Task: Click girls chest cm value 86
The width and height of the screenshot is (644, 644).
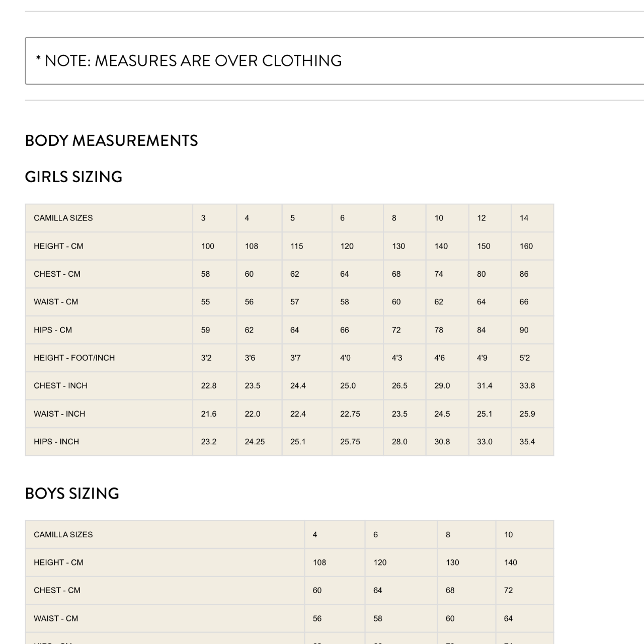Action: [x=524, y=274]
